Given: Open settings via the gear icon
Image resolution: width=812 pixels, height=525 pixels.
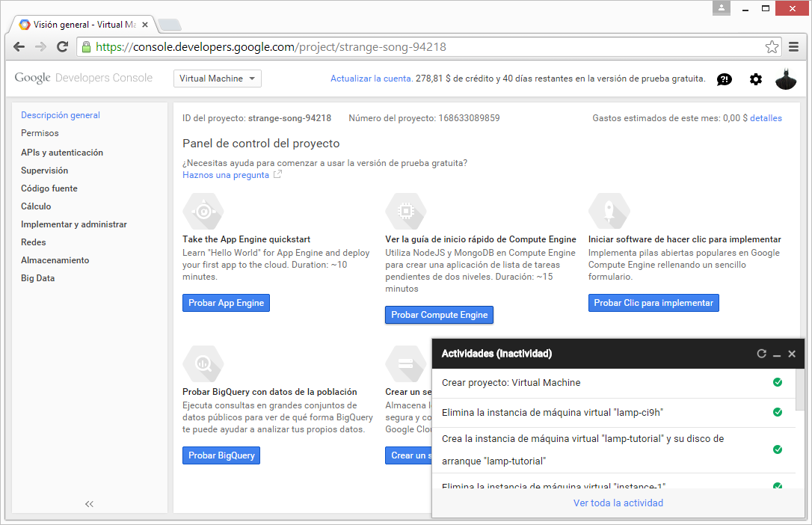Looking at the screenshot, I should pos(756,79).
